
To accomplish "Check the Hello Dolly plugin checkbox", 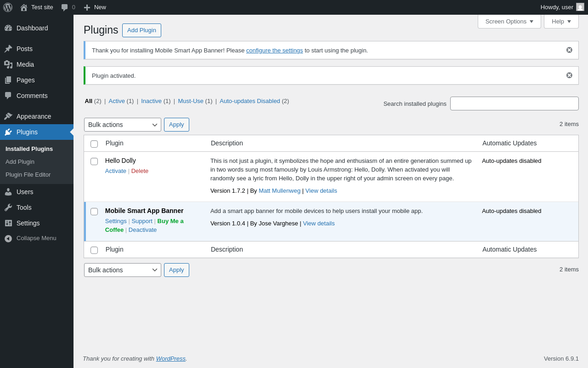I will (94, 161).
